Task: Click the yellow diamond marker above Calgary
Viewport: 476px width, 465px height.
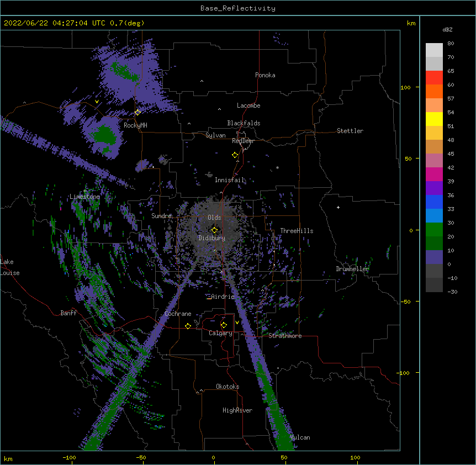Action: point(224,325)
